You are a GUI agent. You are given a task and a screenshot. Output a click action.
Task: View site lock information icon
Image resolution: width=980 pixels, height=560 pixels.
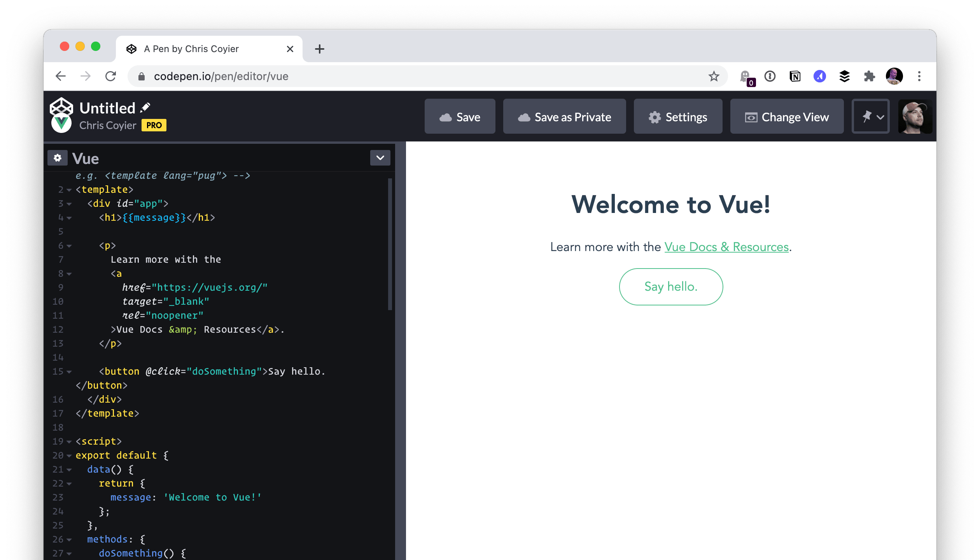click(x=142, y=76)
